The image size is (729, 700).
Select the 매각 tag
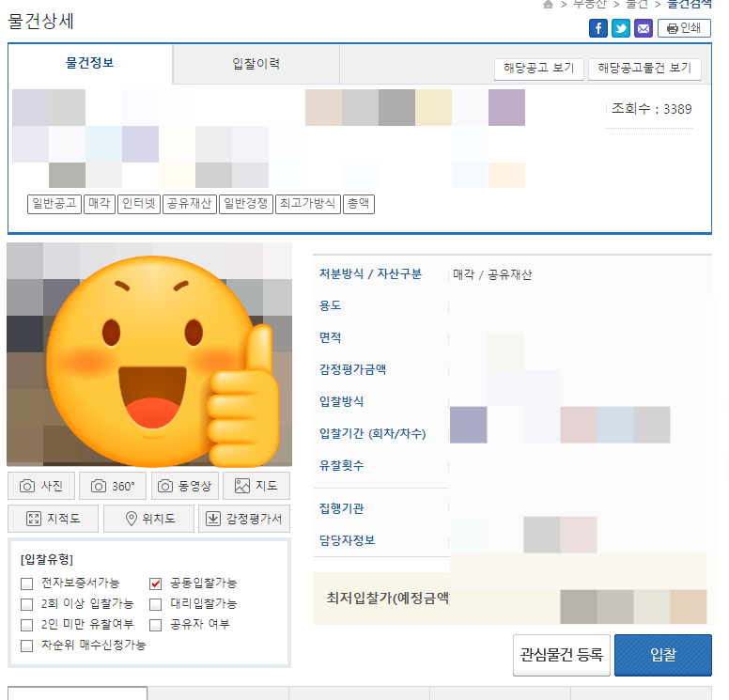(x=99, y=204)
